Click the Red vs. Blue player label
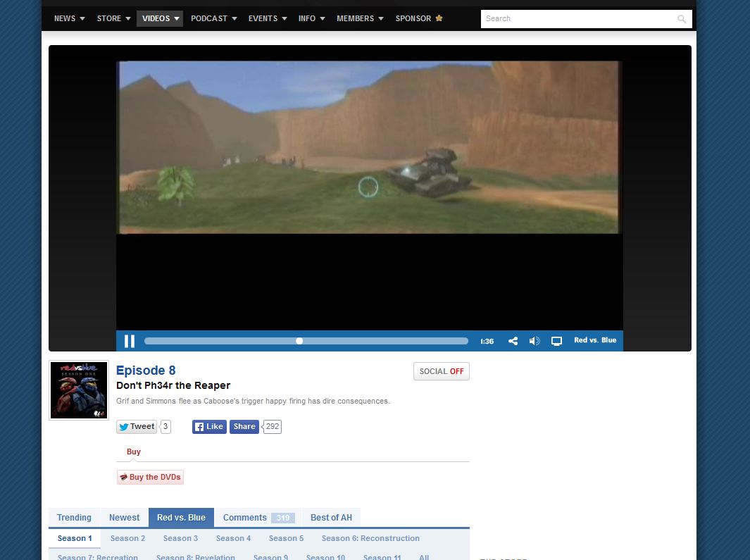 pos(595,340)
